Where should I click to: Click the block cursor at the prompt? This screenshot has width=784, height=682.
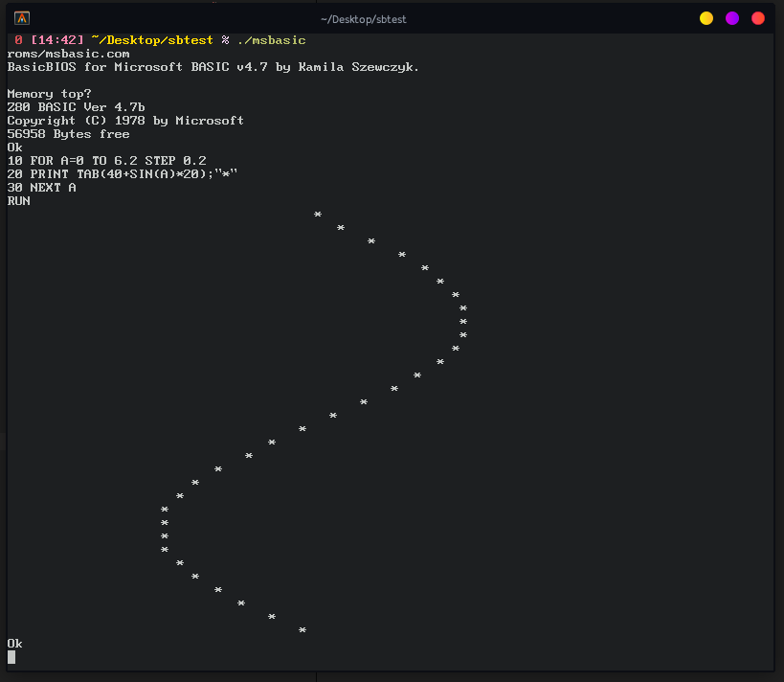pos(11,657)
